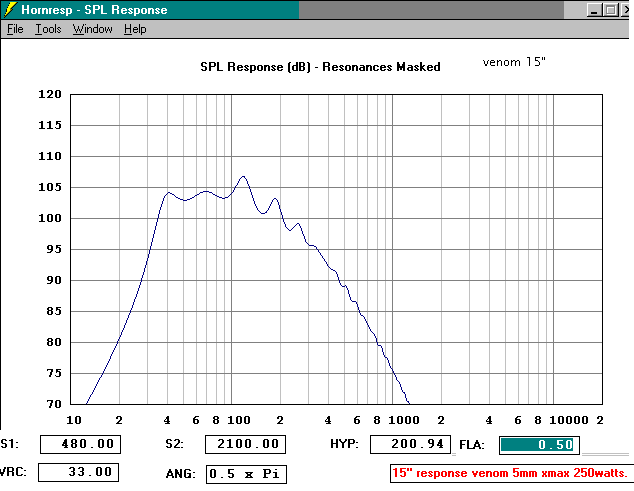Click the 'venom 15"' chart label
This screenshot has height=491, width=634.
pyautogui.click(x=514, y=62)
